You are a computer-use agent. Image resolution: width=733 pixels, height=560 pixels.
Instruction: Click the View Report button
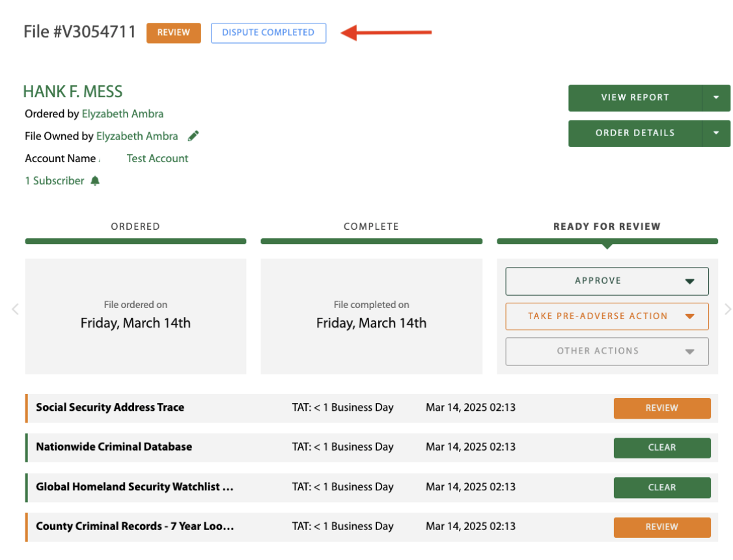(635, 98)
